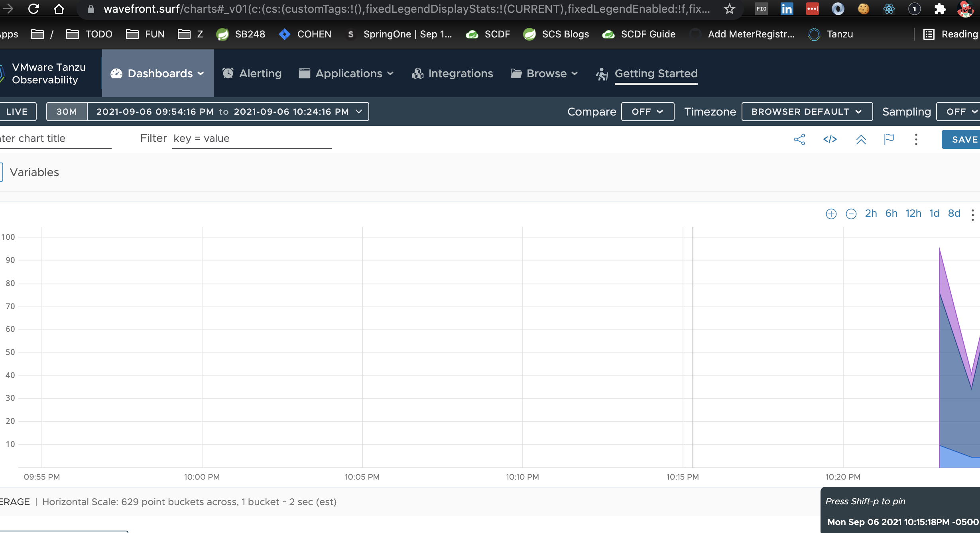Click the Filter key = value field
The height and width of the screenshot is (533, 980).
click(251, 139)
